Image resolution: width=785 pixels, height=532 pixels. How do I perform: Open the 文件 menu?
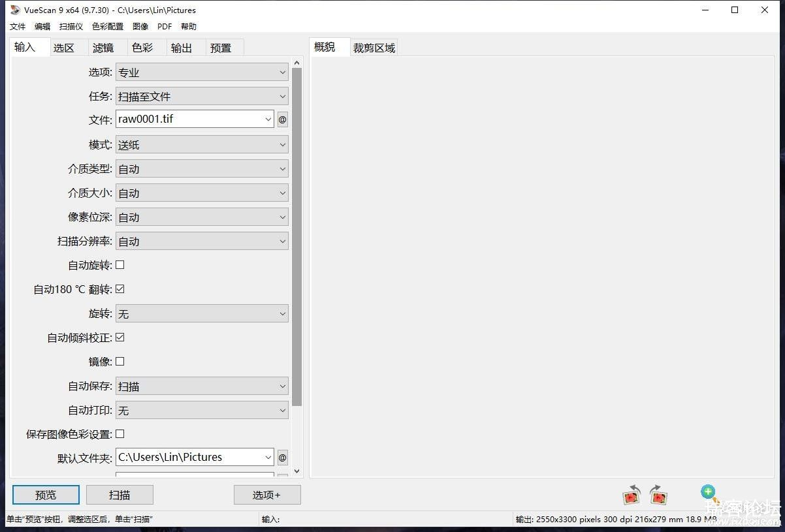[x=18, y=27]
